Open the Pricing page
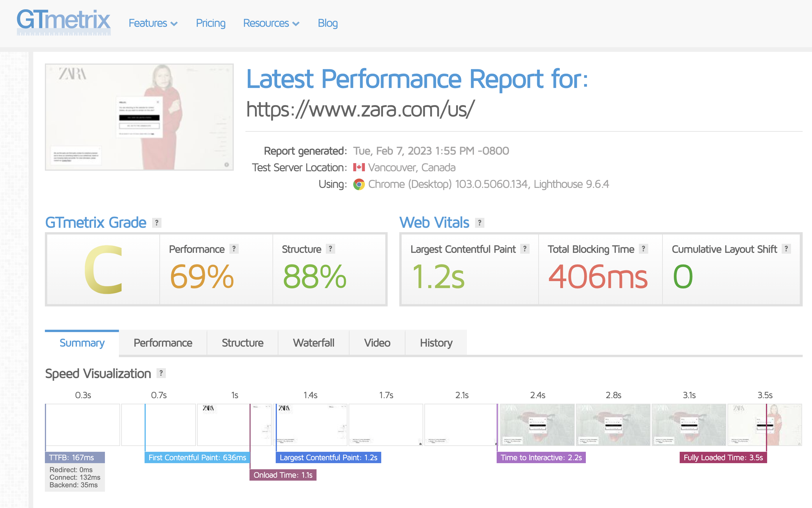812x508 pixels. tap(210, 23)
